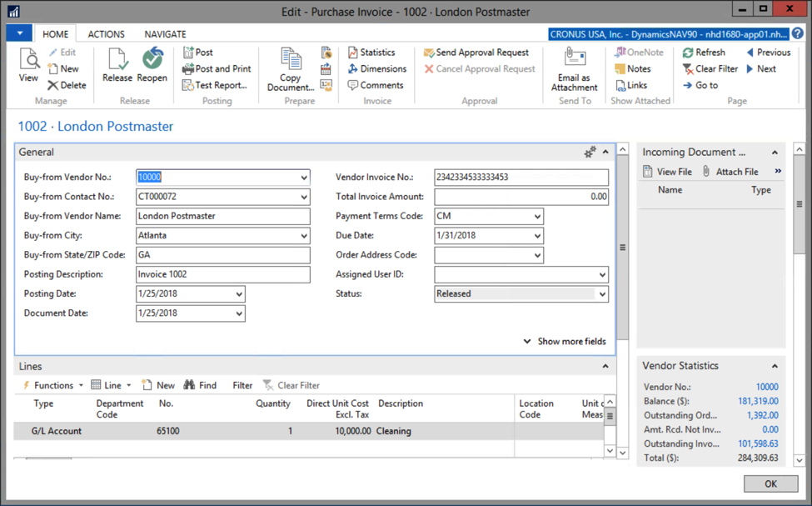Switch to the ACTIONS ribbon tab
The height and width of the screenshot is (506, 812).
(106, 34)
